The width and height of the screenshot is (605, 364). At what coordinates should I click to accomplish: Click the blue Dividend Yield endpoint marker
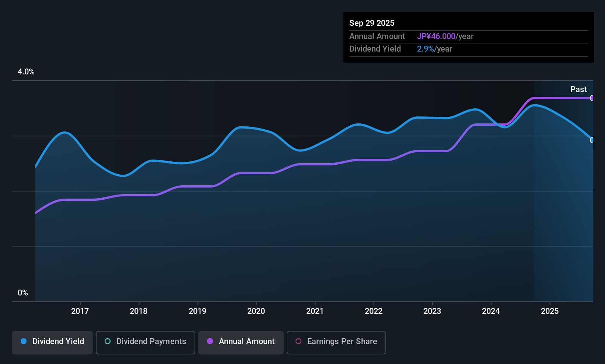pyautogui.click(x=592, y=140)
